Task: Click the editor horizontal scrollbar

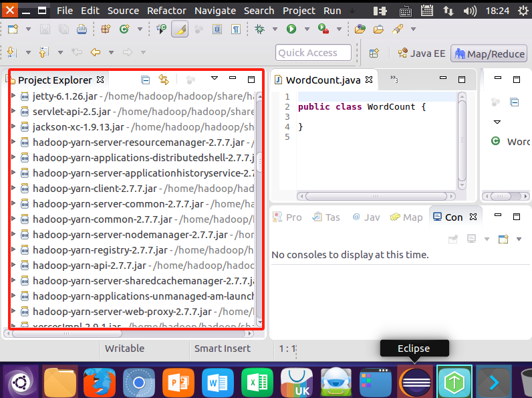Action: pyautogui.click(x=376, y=196)
